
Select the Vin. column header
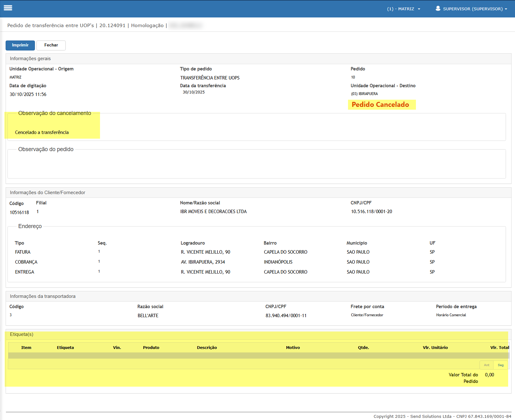117,347
